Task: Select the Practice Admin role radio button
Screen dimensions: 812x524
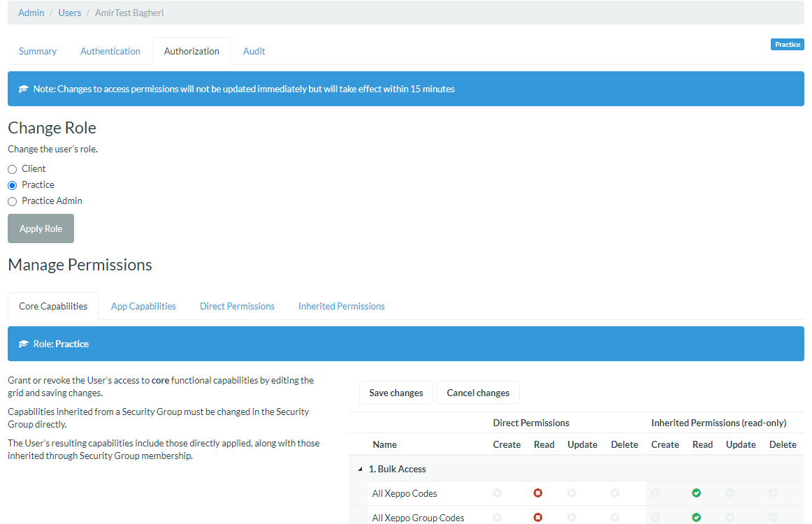Action: pyautogui.click(x=13, y=201)
